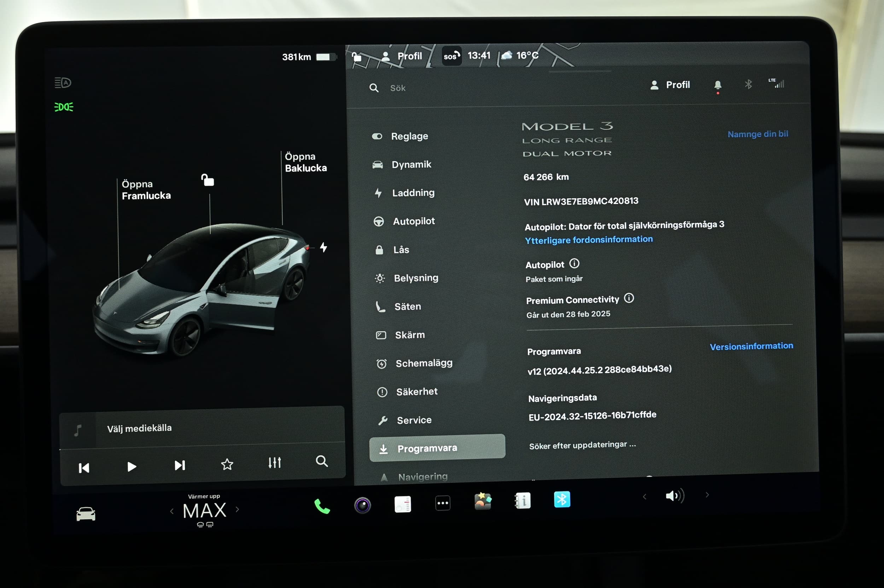This screenshot has width=884, height=588.
Task: Open car controls icon in bottom bar
Action: (x=86, y=514)
